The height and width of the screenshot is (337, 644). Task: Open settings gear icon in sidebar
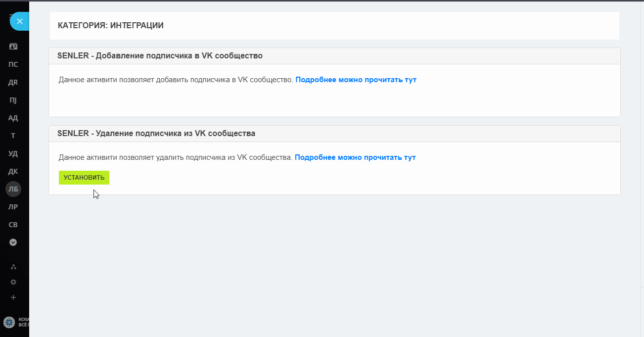click(13, 282)
